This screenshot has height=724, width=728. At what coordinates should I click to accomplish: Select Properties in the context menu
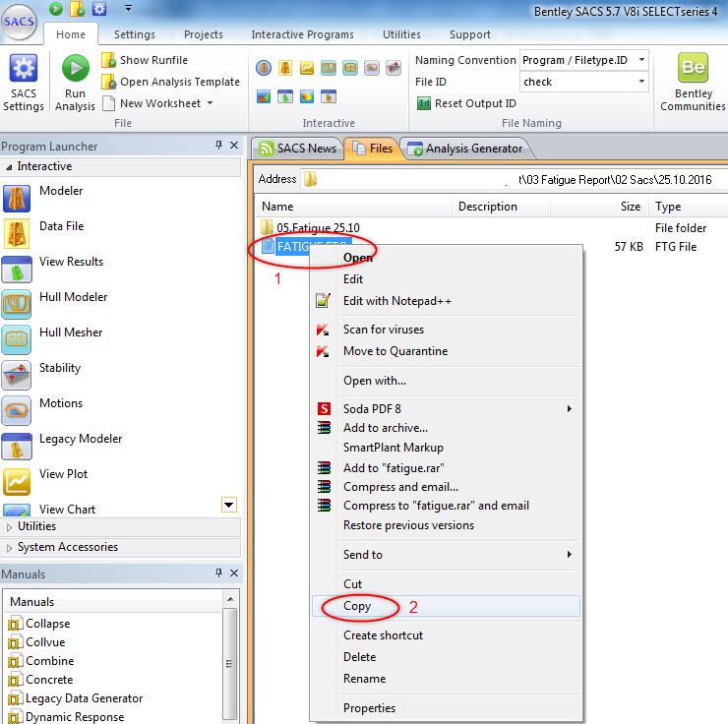coord(446,707)
